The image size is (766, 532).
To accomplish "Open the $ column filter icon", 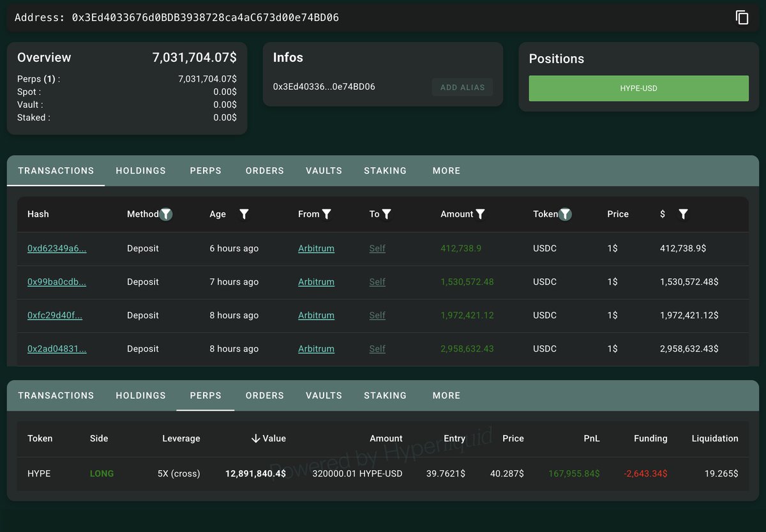I will (683, 214).
